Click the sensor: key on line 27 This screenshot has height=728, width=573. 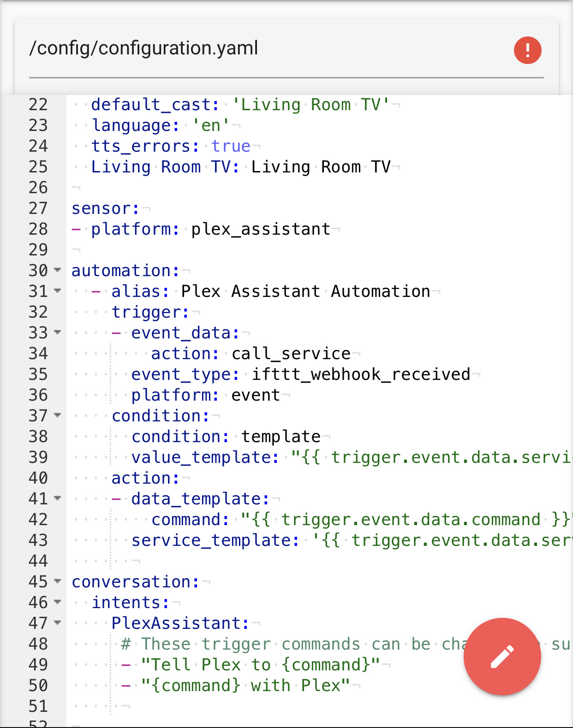pos(105,208)
